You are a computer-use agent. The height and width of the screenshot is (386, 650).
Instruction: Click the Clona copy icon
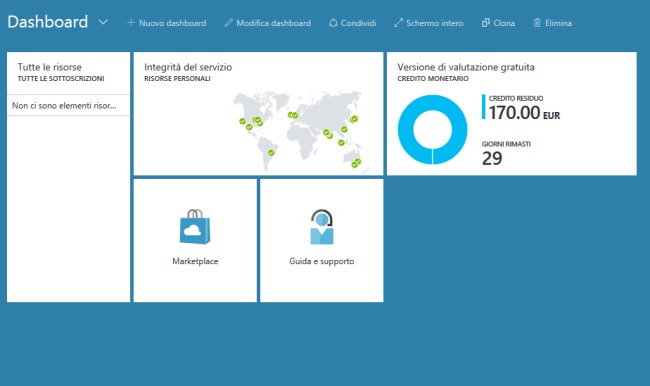[485, 23]
